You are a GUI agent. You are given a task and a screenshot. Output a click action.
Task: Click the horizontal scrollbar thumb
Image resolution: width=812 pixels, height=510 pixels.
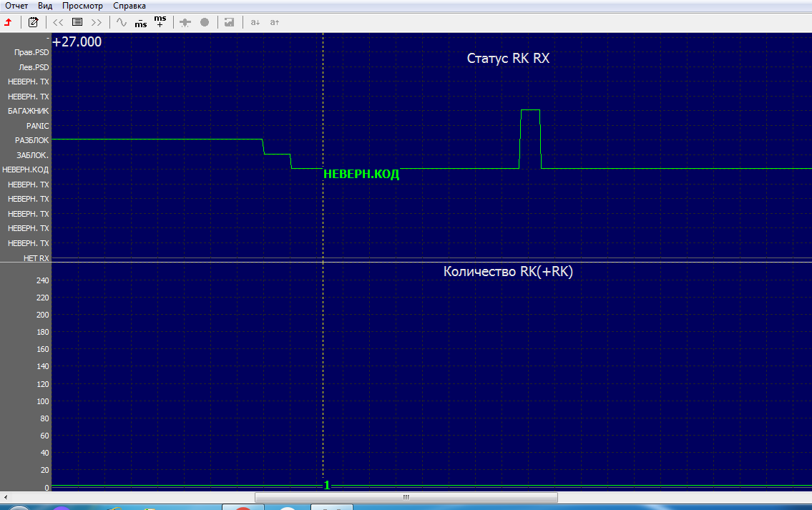point(406,497)
